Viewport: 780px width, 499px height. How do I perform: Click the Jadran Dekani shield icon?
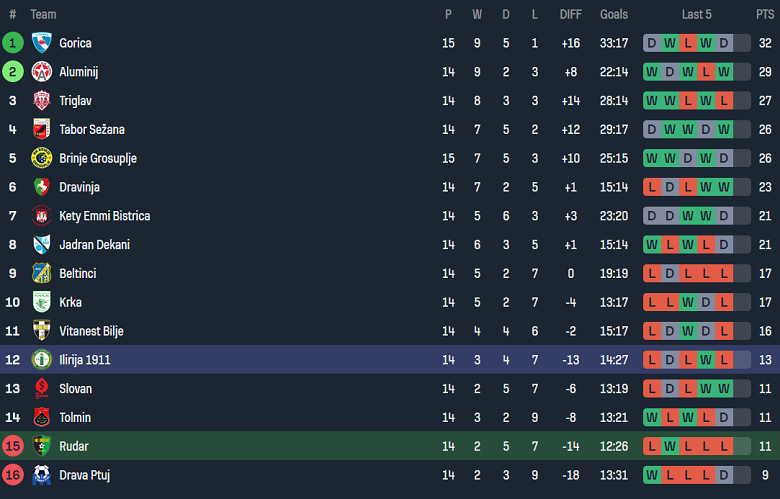pyautogui.click(x=42, y=245)
